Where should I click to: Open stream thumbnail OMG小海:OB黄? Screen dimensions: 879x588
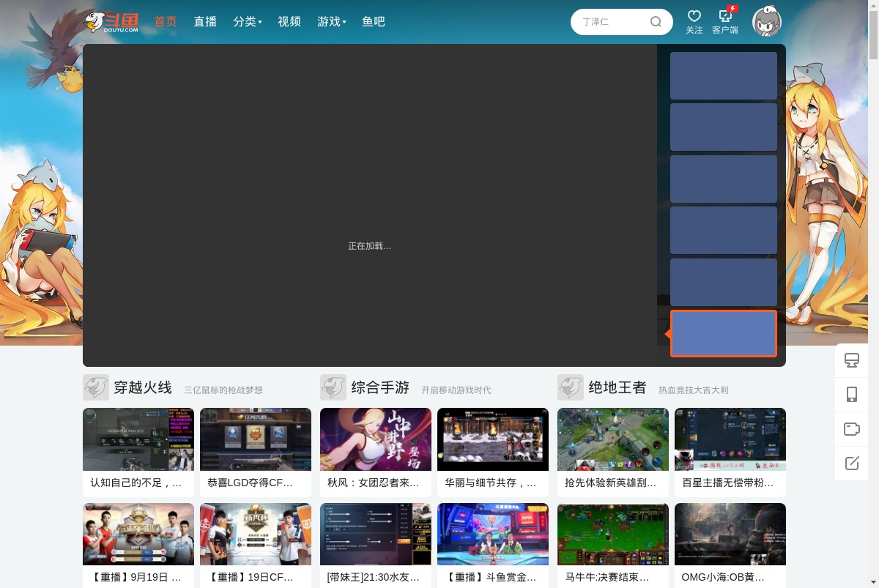click(x=730, y=534)
